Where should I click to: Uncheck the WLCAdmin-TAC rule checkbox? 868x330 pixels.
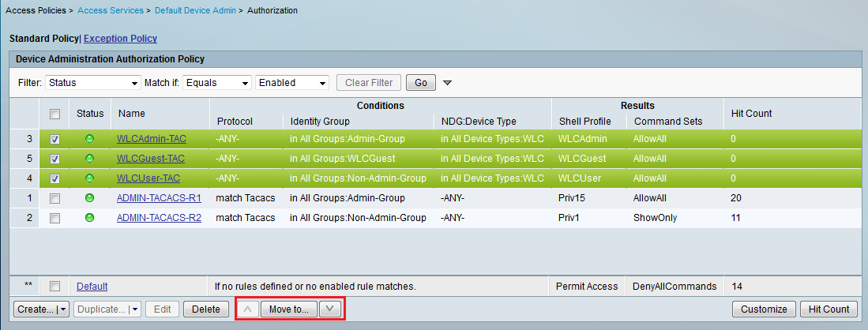[54, 139]
